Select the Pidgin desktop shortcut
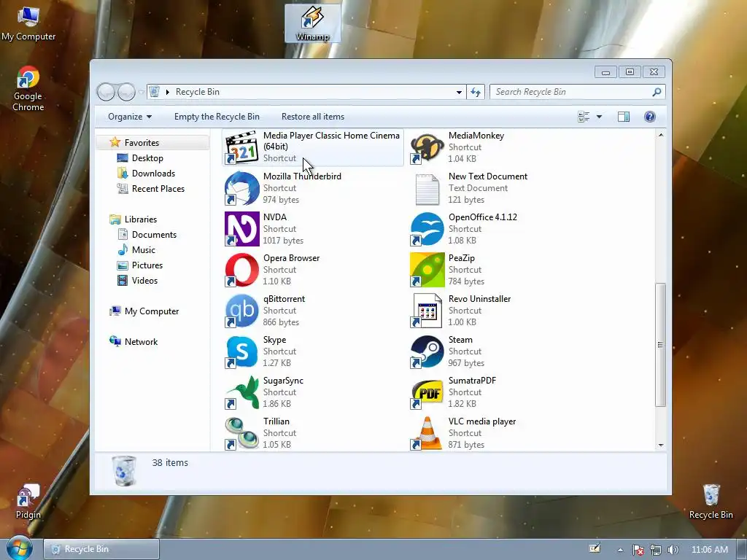This screenshot has width=747, height=560. (x=28, y=502)
